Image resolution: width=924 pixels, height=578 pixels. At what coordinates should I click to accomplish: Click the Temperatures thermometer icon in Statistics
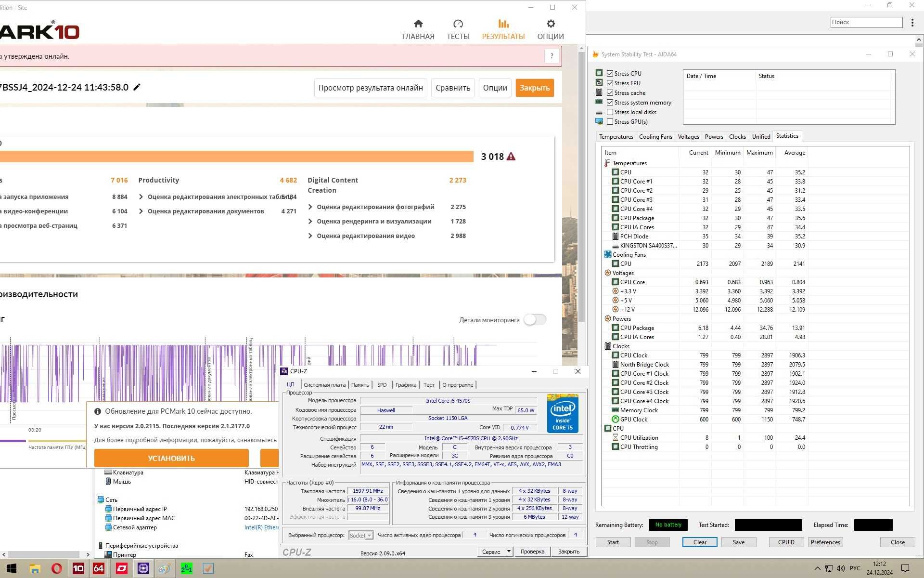point(607,163)
